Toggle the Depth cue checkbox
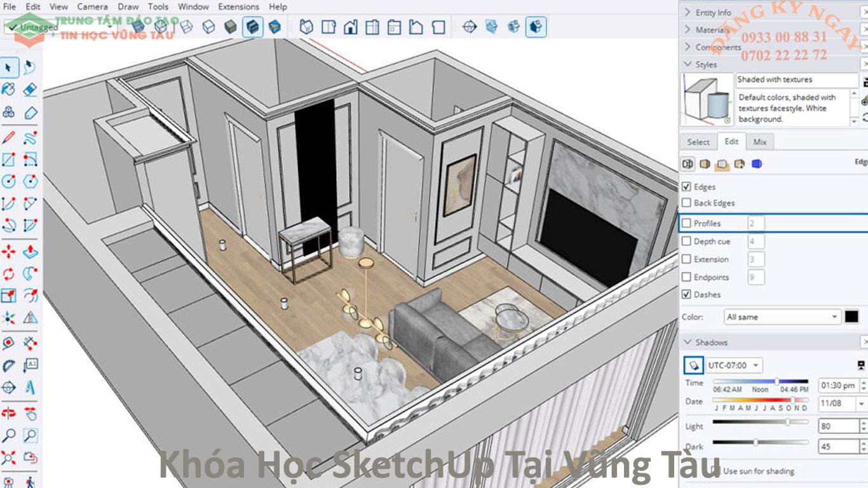The image size is (868, 488). pyautogui.click(x=686, y=241)
